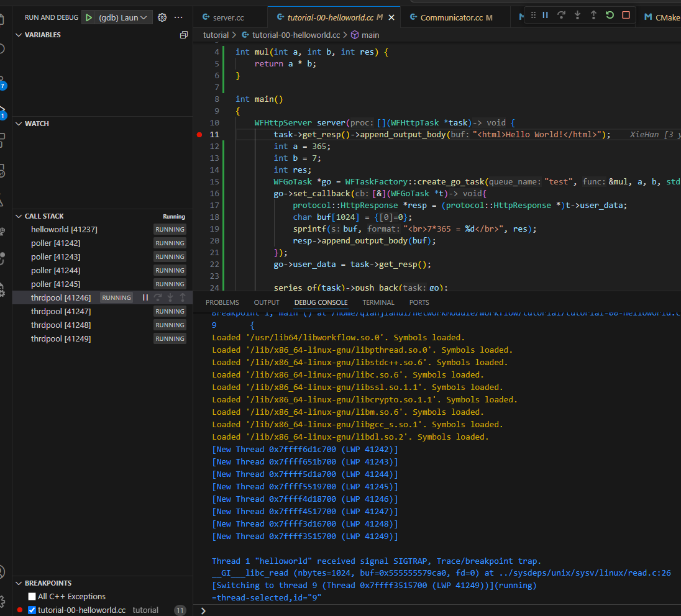Click 'go->user_data = task->get_resp();' line
This screenshot has width=681, height=616.
(352, 265)
